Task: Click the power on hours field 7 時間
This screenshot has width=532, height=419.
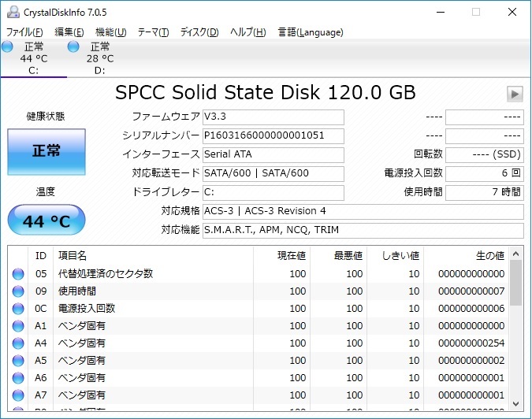Action: click(x=485, y=193)
